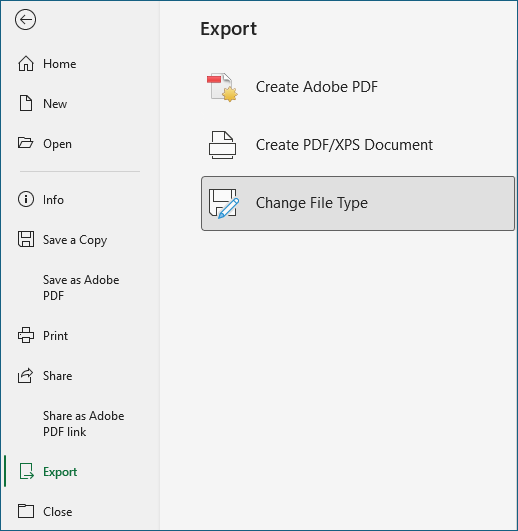
Task: Click the Close label in sidebar
Action: point(57,512)
